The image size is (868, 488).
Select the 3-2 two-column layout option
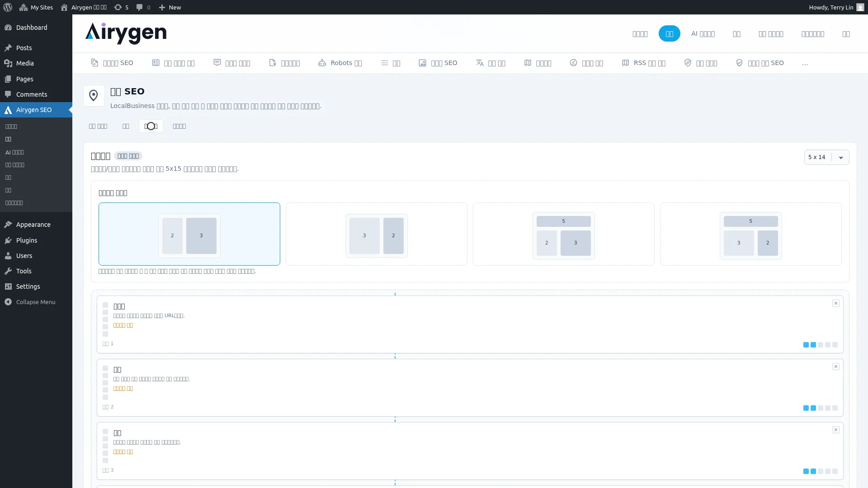pos(377,234)
